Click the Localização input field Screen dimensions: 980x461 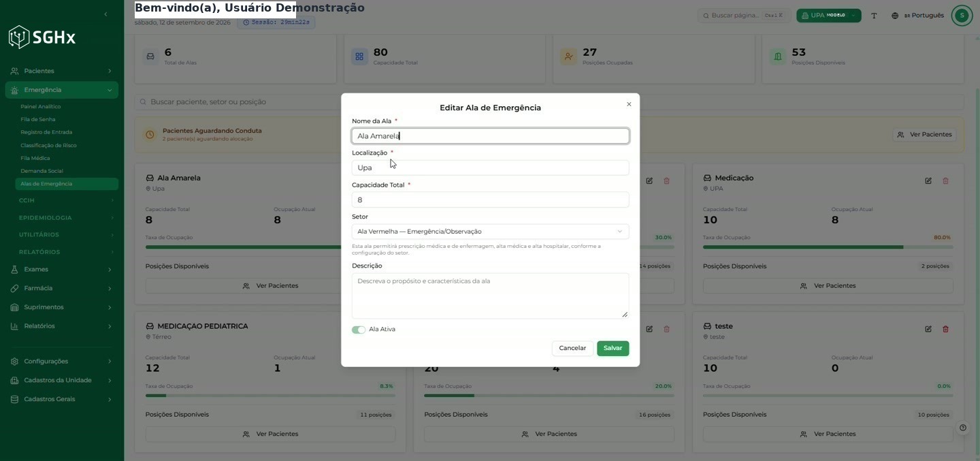coord(490,168)
